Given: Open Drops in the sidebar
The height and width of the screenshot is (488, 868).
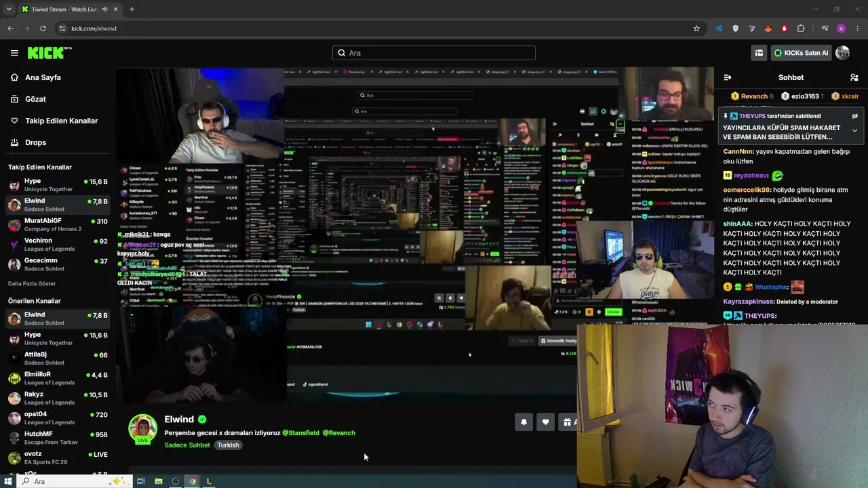Looking at the screenshot, I should pyautogui.click(x=35, y=142).
